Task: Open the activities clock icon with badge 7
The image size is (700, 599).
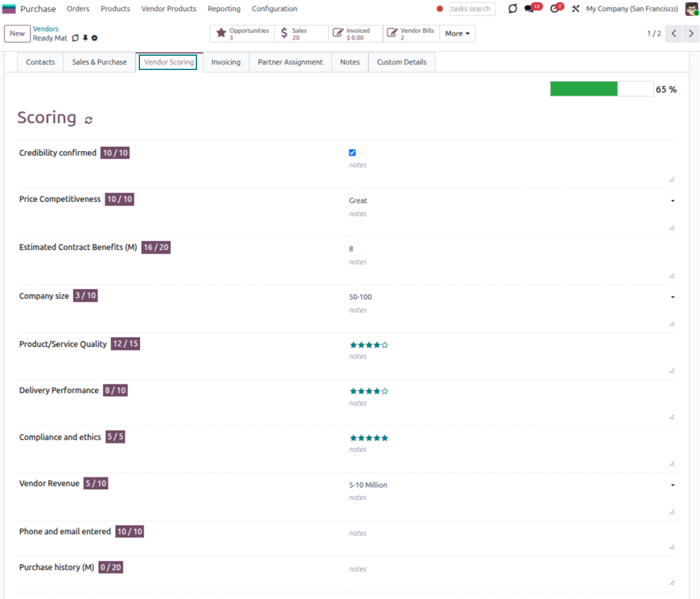Action: click(554, 9)
